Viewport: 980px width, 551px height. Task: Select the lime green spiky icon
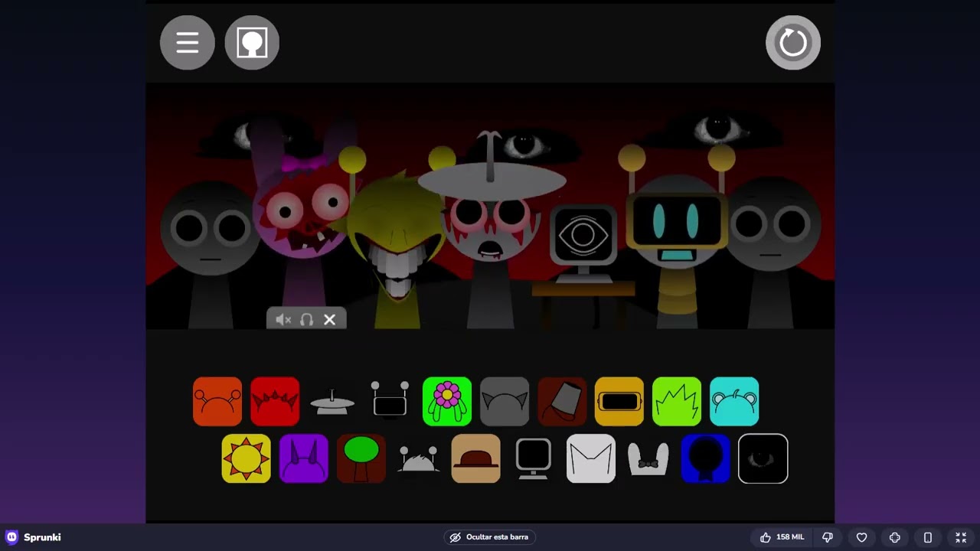(677, 401)
